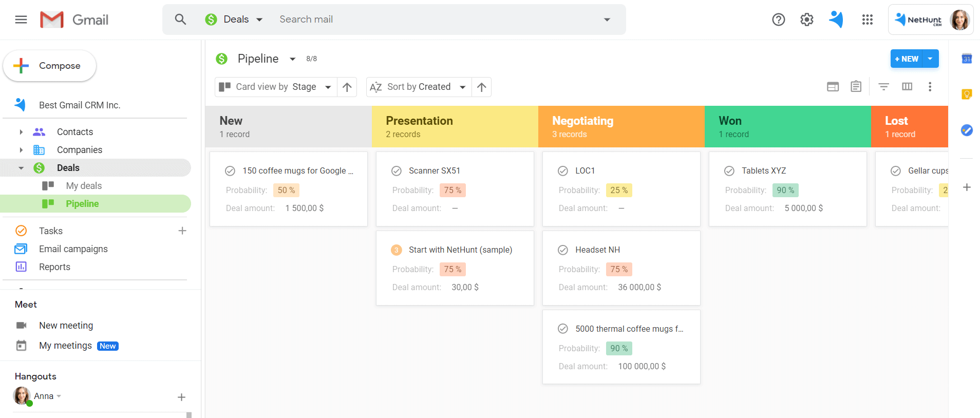Click the clipboard report icon
The width and height of the screenshot is (980, 418).
pyautogui.click(x=856, y=87)
